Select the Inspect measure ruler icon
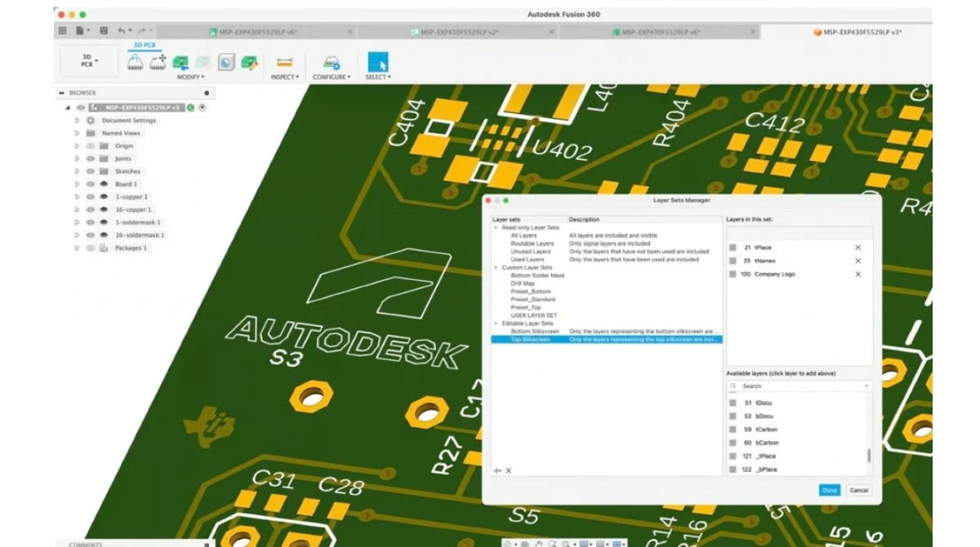Image resolution: width=980 pixels, height=547 pixels. click(284, 62)
